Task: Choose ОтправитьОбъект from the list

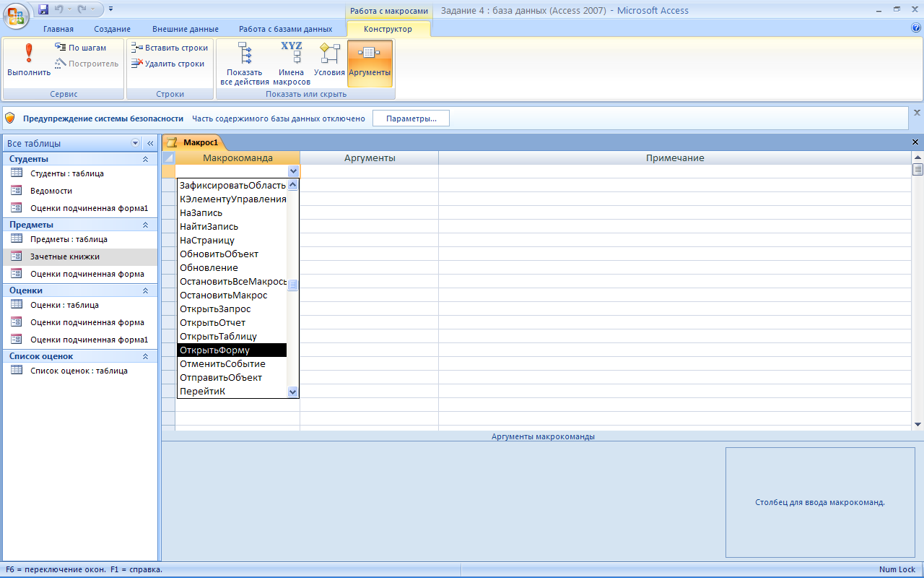Action: pos(232,378)
